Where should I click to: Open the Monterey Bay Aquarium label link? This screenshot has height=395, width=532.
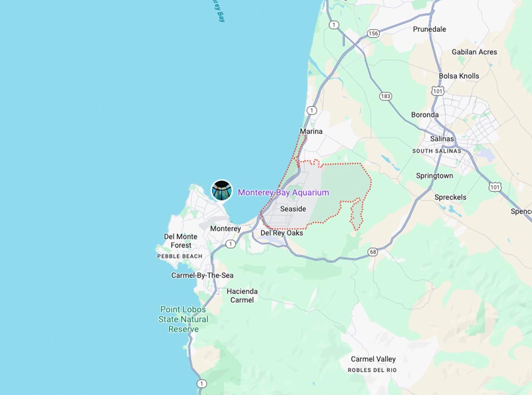(283, 192)
